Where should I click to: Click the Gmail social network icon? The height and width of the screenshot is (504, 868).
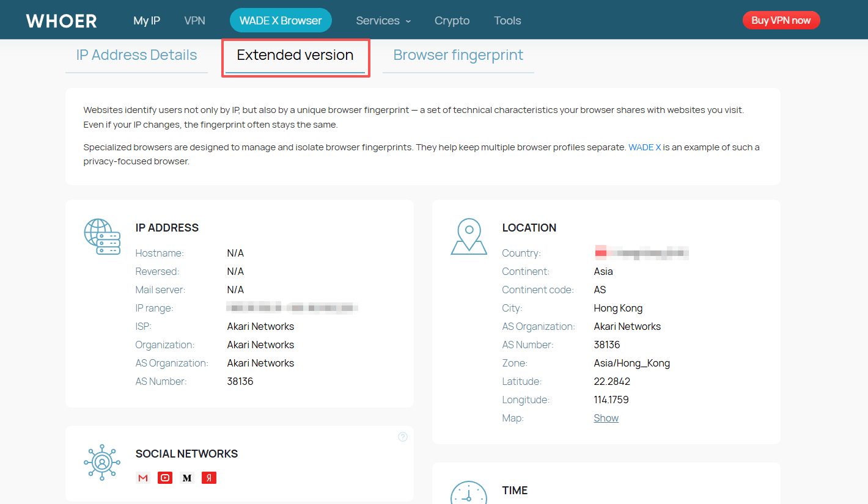point(143,478)
